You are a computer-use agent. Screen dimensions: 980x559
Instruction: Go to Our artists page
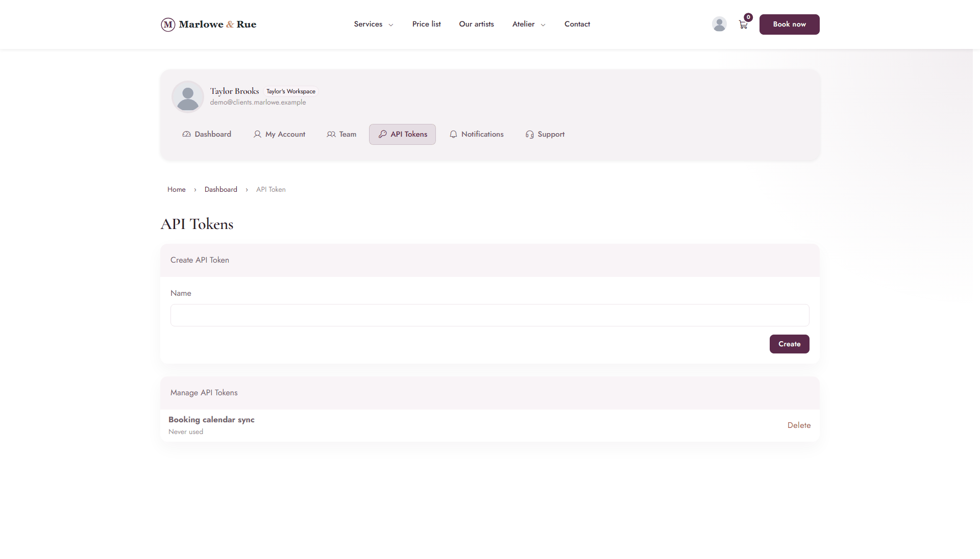point(476,24)
